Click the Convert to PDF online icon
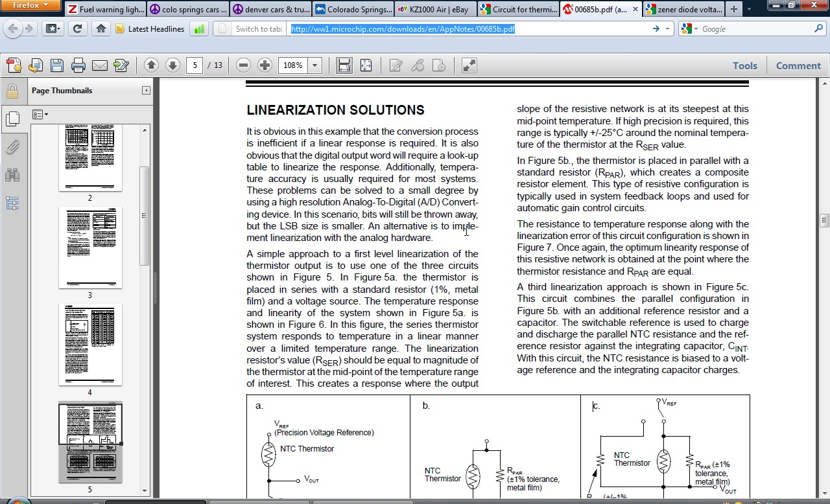The image size is (830, 504). point(14,65)
